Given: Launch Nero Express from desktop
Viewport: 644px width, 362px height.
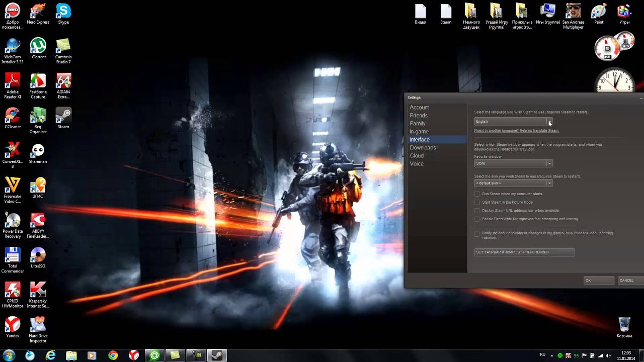Looking at the screenshot, I should click(x=38, y=14).
